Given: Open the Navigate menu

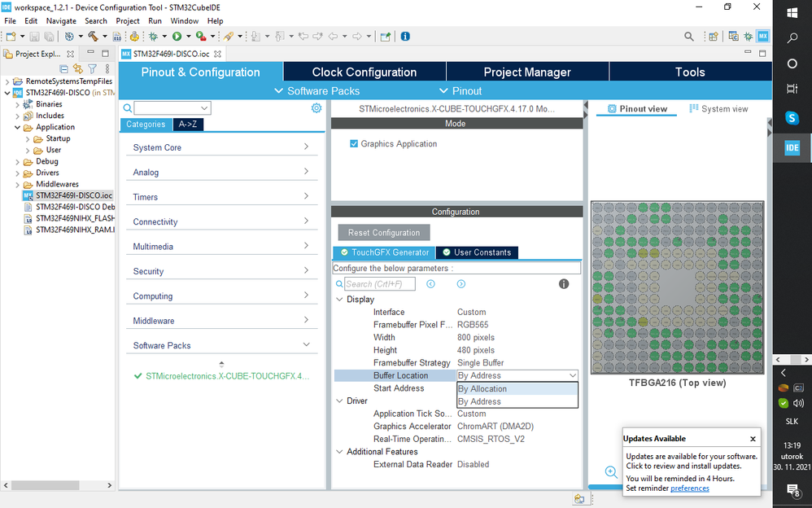Looking at the screenshot, I should pyautogui.click(x=61, y=20).
